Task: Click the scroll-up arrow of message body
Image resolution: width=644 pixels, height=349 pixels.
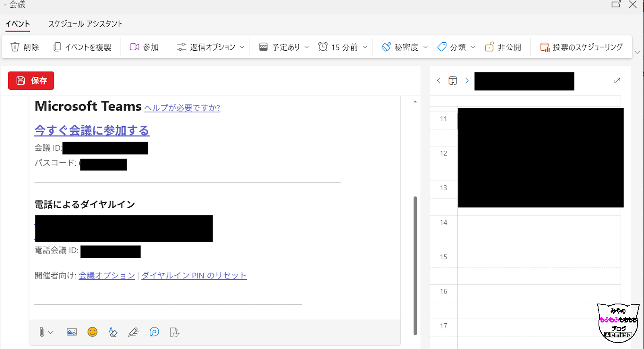Action: tap(415, 102)
